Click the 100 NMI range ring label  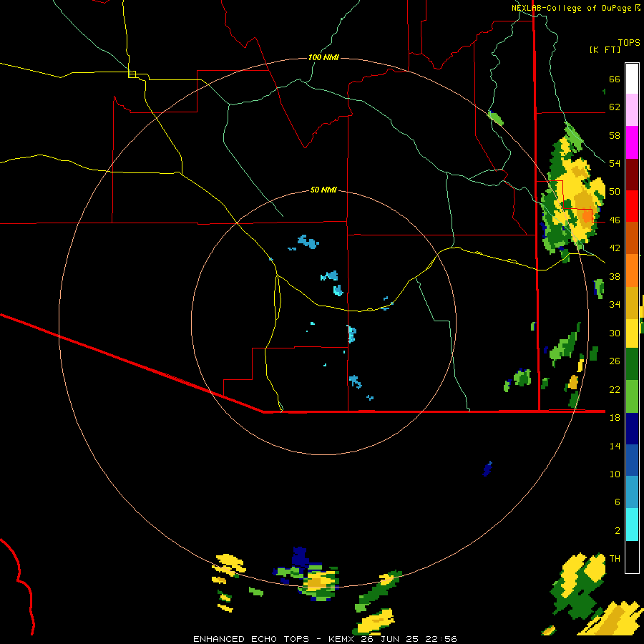pyautogui.click(x=323, y=57)
